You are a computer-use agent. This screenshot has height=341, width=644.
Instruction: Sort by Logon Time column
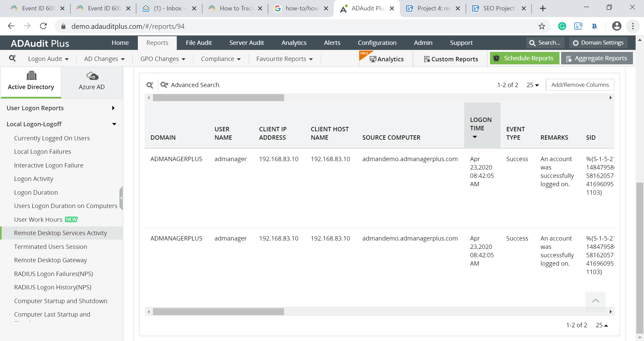tap(482, 125)
